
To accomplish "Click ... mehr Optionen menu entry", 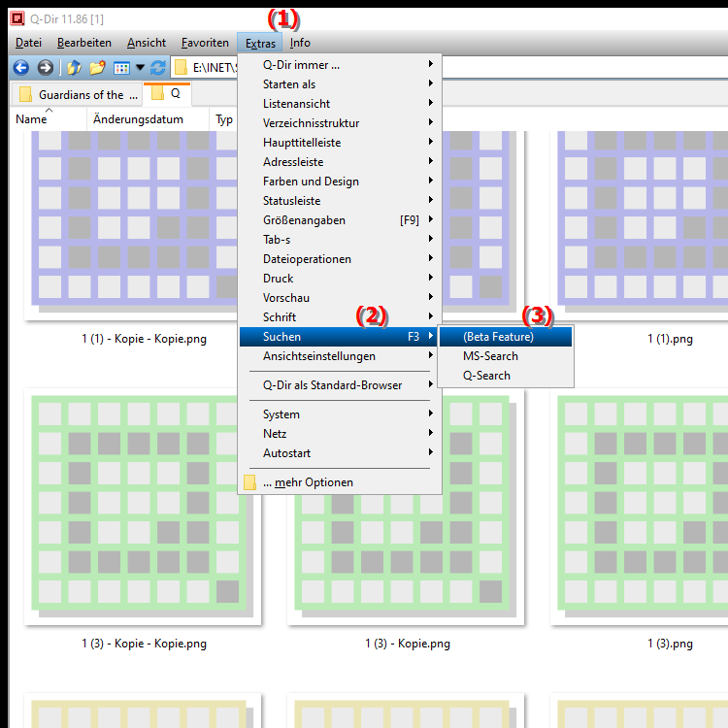I will 340,482.
